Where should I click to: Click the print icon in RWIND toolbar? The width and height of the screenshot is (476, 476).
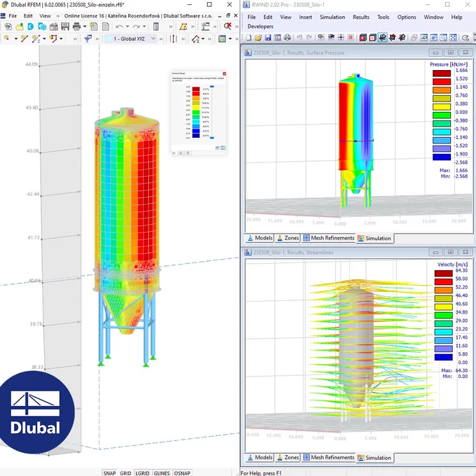pos(287,38)
